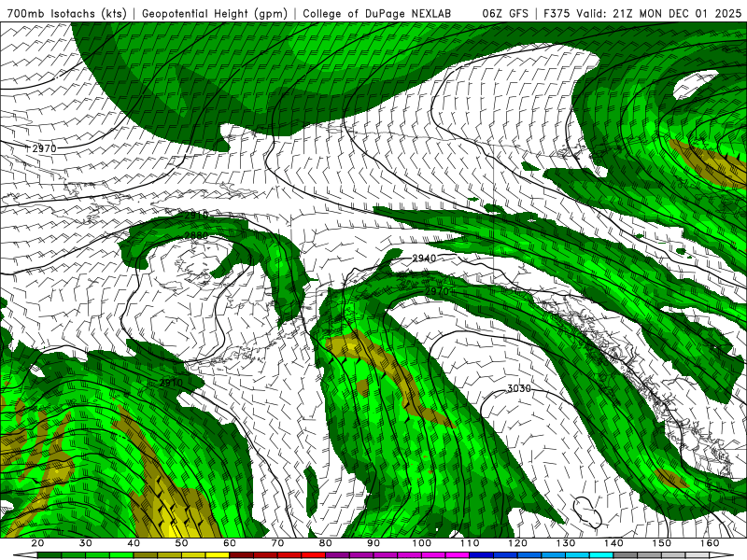This screenshot has width=747, height=560.
Task: Click the dark purple swatch starting at 80
Action: pyautogui.click(x=337, y=555)
